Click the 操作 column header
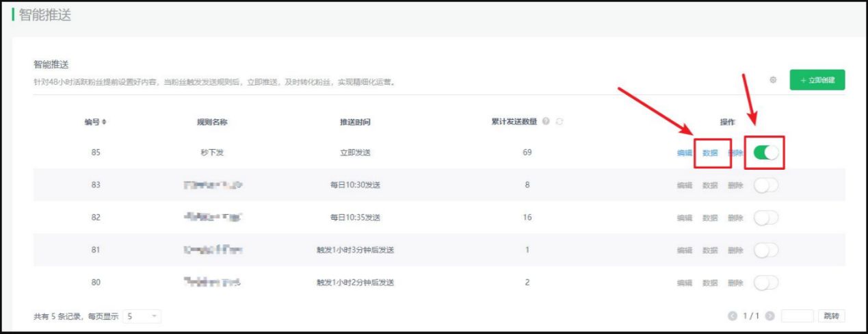Screen dimensions: 868x334 point(728,122)
